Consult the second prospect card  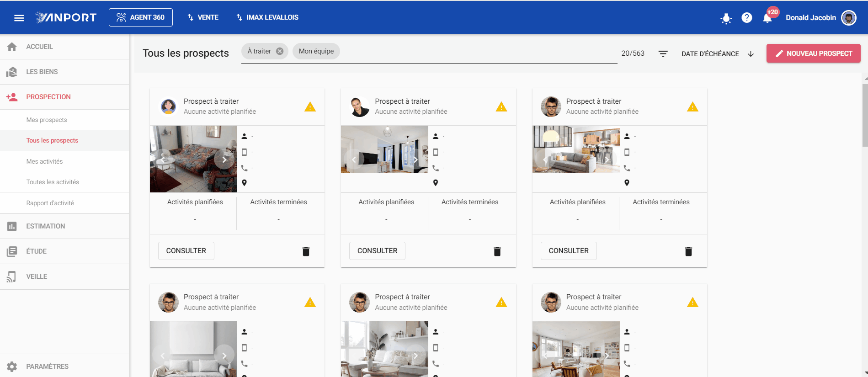[x=377, y=251]
